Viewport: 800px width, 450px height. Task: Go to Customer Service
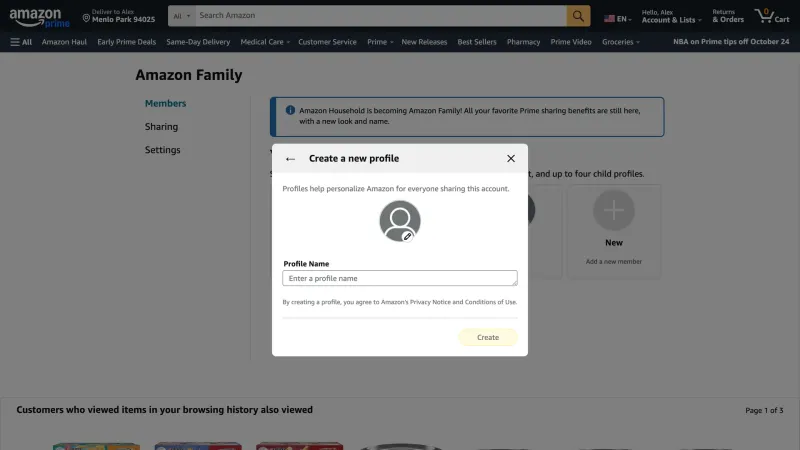(327, 42)
